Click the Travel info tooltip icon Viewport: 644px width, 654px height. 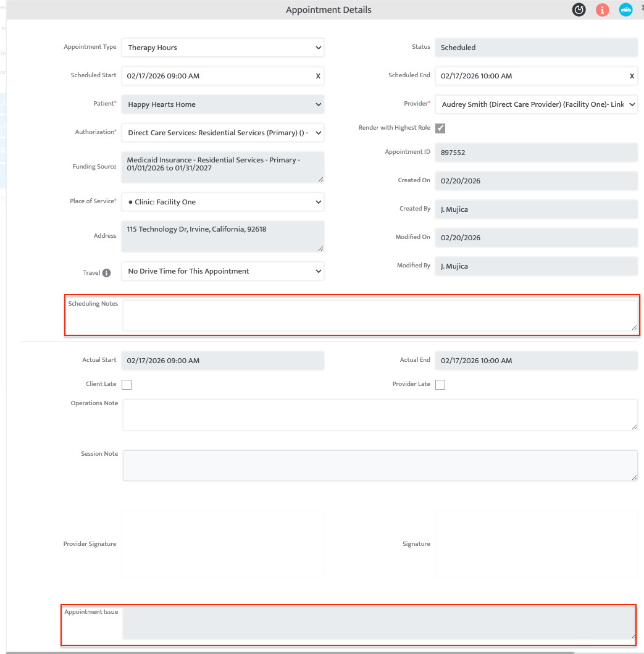(x=106, y=273)
